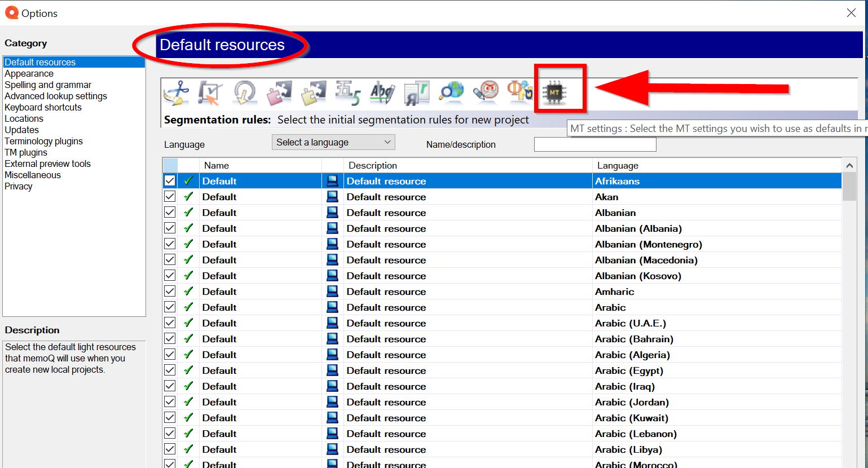Image resolution: width=868 pixels, height=468 pixels.
Task: Open MT settings chip icon
Action: click(x=554, y=92)
